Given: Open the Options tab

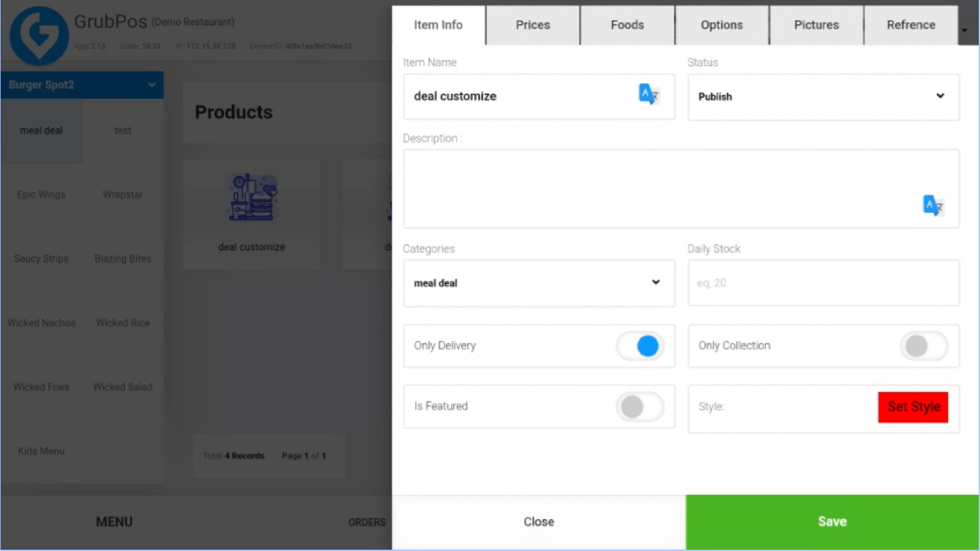Looking at the screenshot, I should coord(722,25).
